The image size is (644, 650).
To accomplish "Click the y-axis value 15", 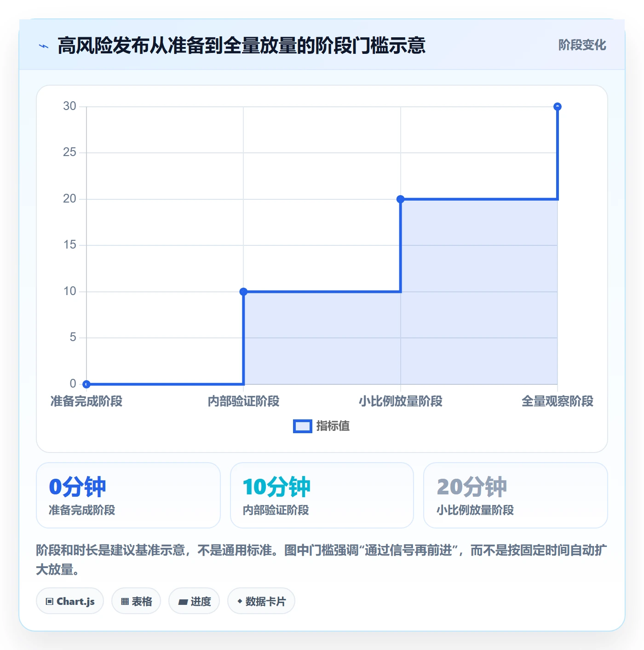I will coord(69,245).
